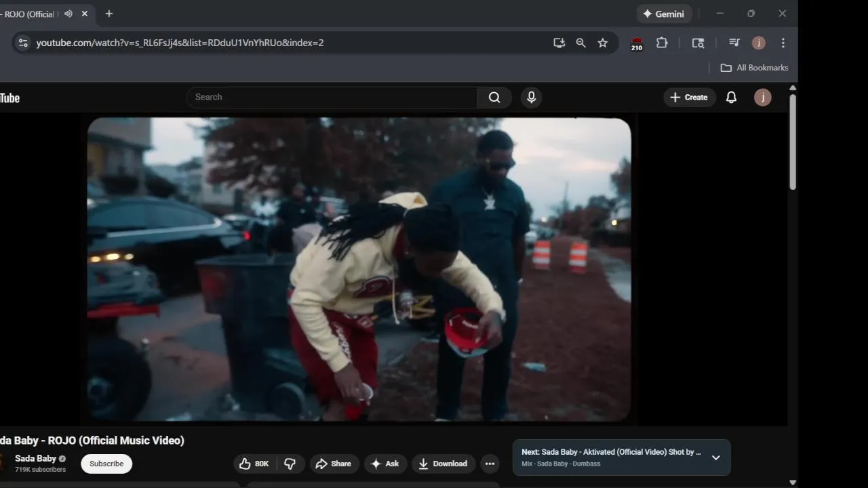
Task: Click the Next: Sada Baby - Aktivated title
Action: 612,451
